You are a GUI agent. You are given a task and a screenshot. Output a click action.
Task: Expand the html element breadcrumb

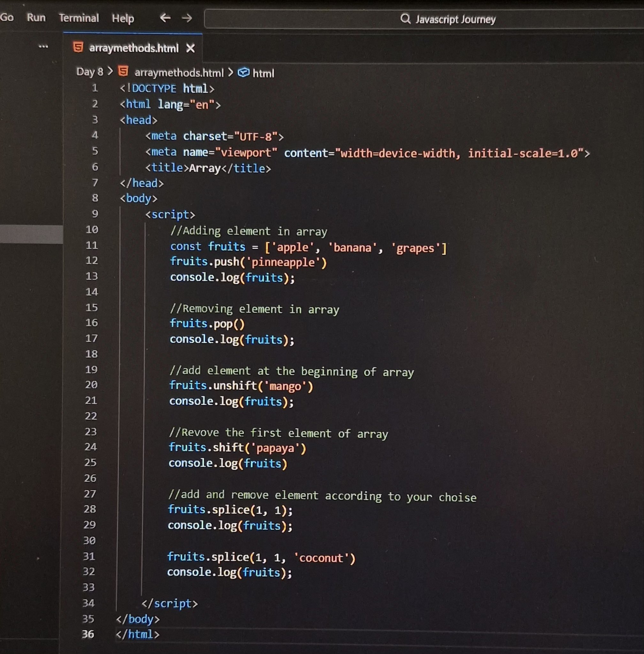pyautogui.click(x=263, y=73)
